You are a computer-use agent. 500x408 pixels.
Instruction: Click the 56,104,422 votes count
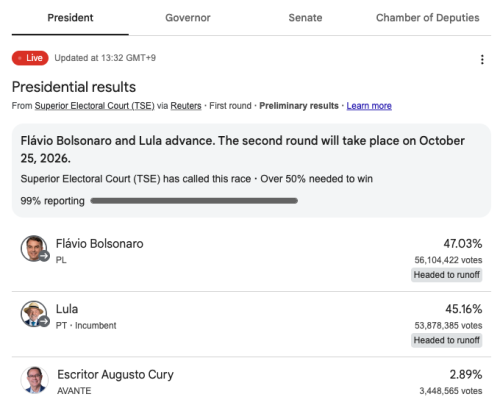tap(448, 260)
